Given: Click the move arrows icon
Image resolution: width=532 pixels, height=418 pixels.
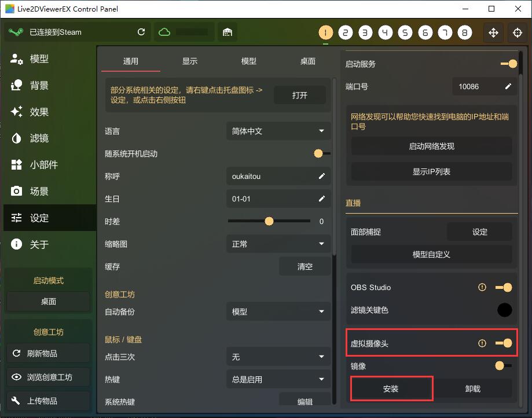Looking at the screenshot, I should 493,32.
